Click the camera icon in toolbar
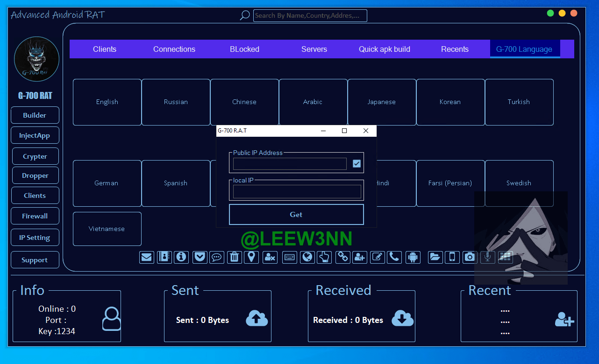The image size is (599, 364). click(470, 257)
